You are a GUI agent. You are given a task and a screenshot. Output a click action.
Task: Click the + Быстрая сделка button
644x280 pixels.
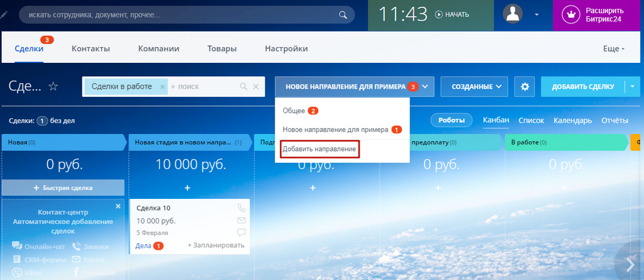pyautogui.click(x=64, y=188)
